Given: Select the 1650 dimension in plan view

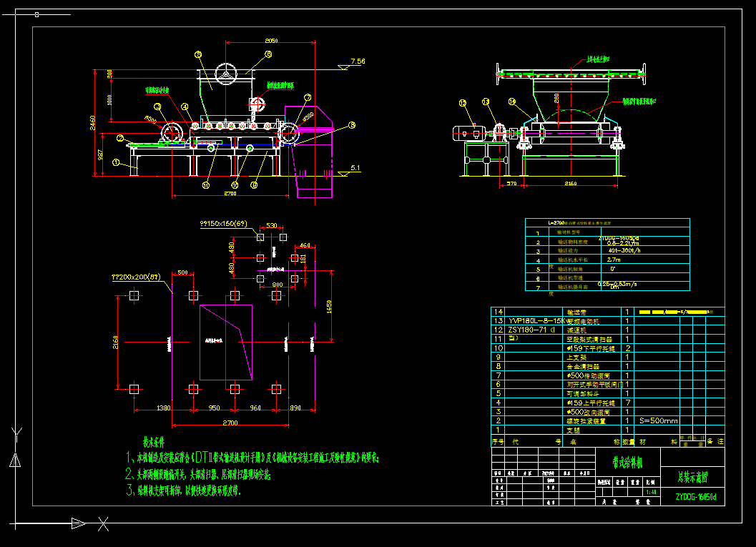Looking at the screenshot, I should click(x=329, y=305).
